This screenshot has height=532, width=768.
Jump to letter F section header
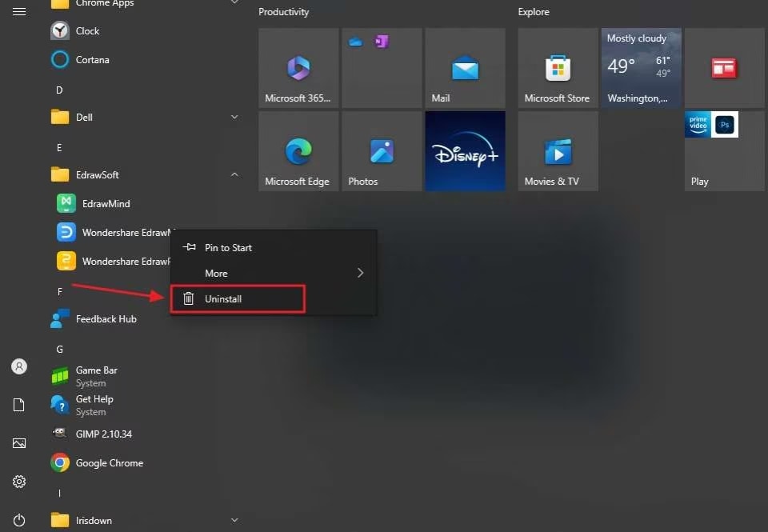pyautogui.click(x=59, y=292)
